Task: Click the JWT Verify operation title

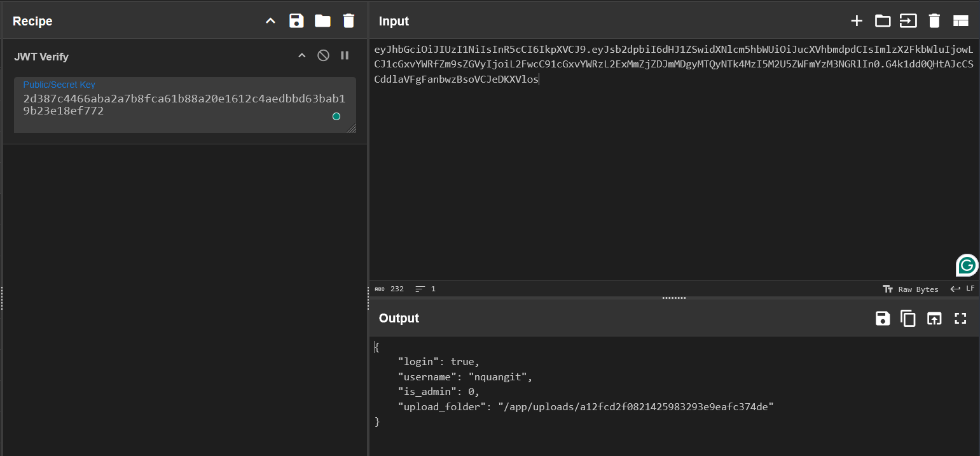Action: [41, 57]
